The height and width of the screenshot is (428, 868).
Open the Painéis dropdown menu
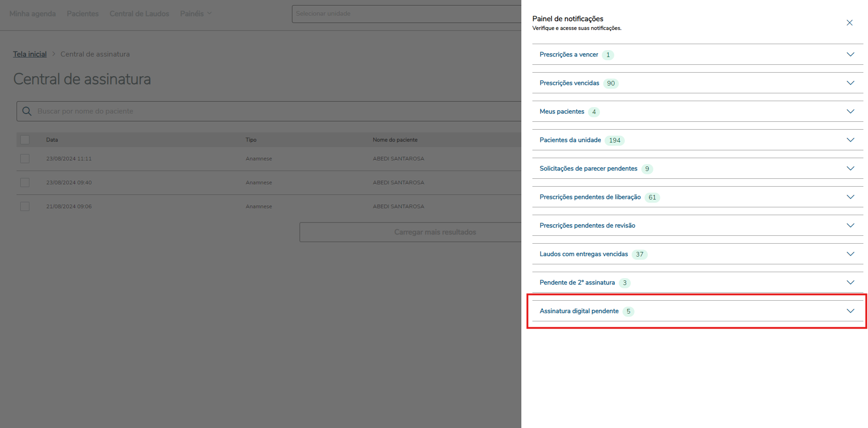click(x=196, y=14)
